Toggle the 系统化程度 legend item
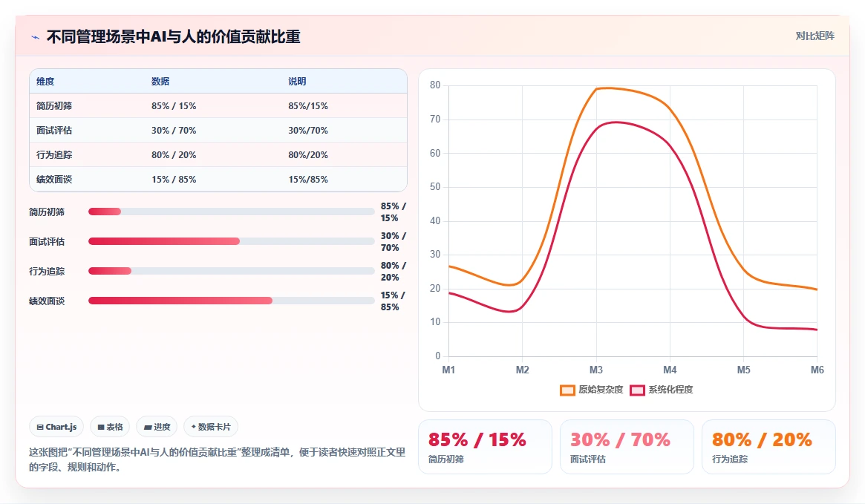Image resolution: width=865 pixels, height=504 pixels. pos(662,390)
